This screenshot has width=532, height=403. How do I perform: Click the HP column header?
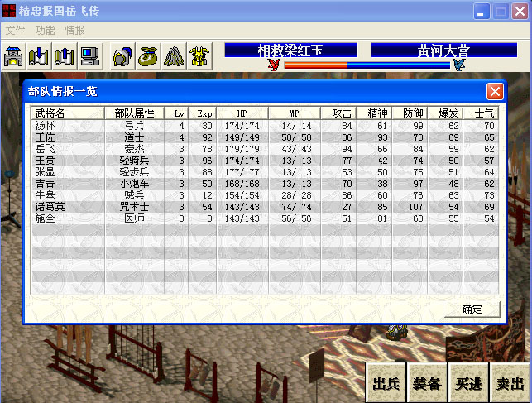tap(242, 113)
